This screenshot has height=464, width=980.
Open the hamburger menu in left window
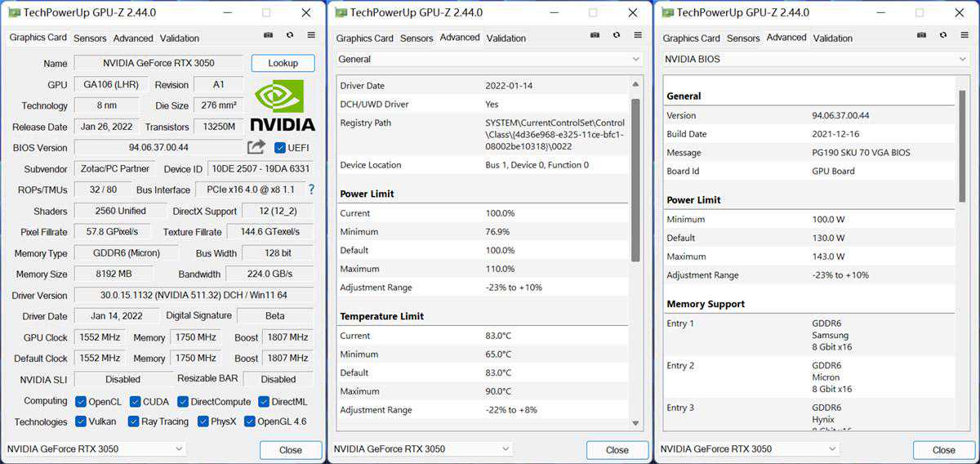point(311,36)
